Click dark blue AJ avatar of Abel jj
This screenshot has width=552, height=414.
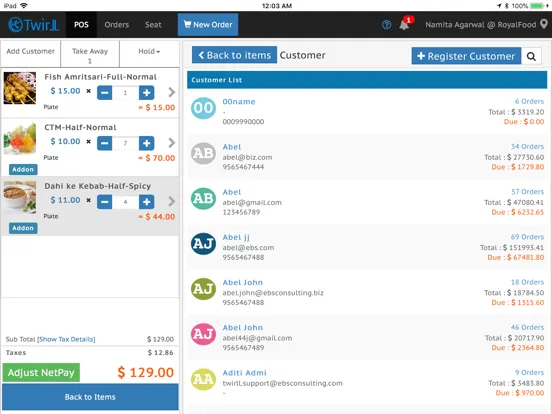[x=203, y=244]
